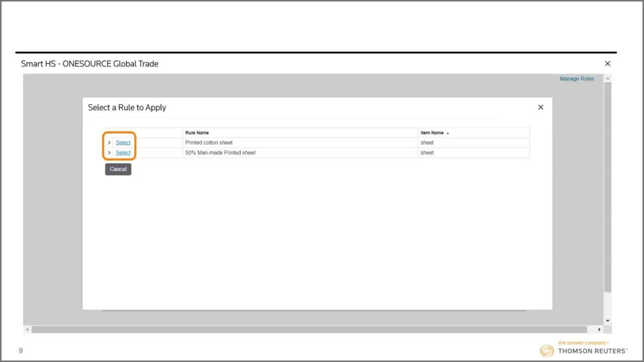This screenshot has width=644, height=362.
Task: Click the vertical scrollbar down arrow
Action: point(608,321)
